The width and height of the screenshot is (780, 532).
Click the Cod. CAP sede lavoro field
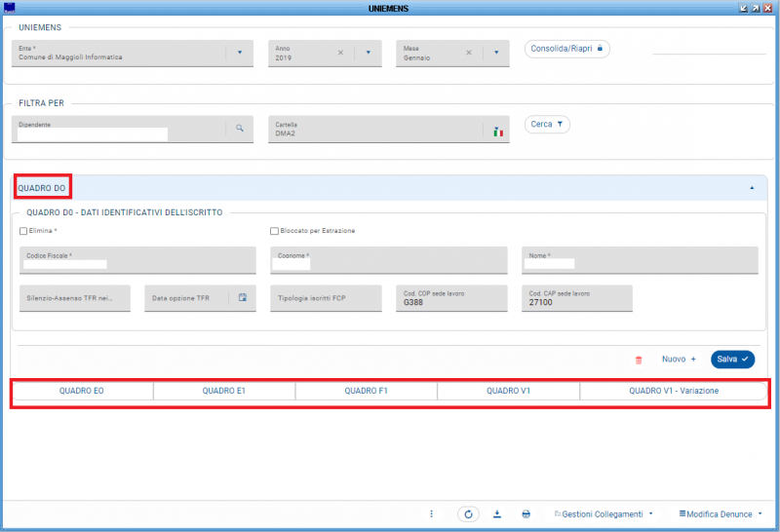pyautogui.click(x=577, y=298)
